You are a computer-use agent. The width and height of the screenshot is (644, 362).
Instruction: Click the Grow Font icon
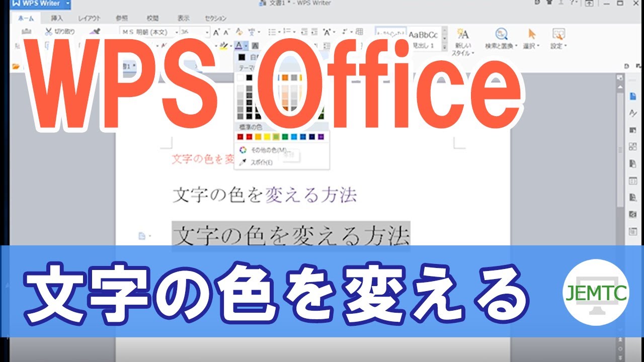coord(216,32)
